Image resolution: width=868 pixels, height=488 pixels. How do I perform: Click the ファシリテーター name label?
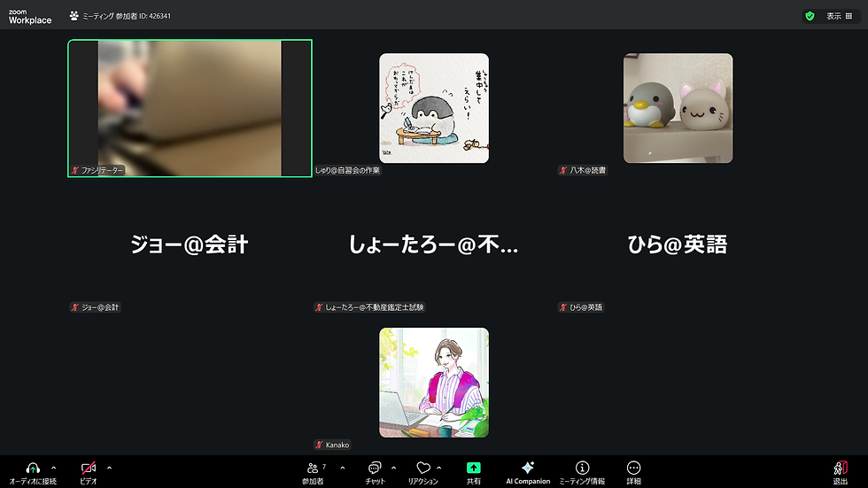point(97,170)
